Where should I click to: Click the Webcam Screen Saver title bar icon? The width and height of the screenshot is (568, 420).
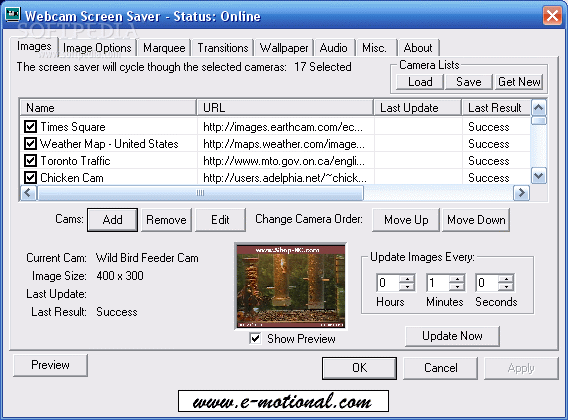tap(12, 15)
